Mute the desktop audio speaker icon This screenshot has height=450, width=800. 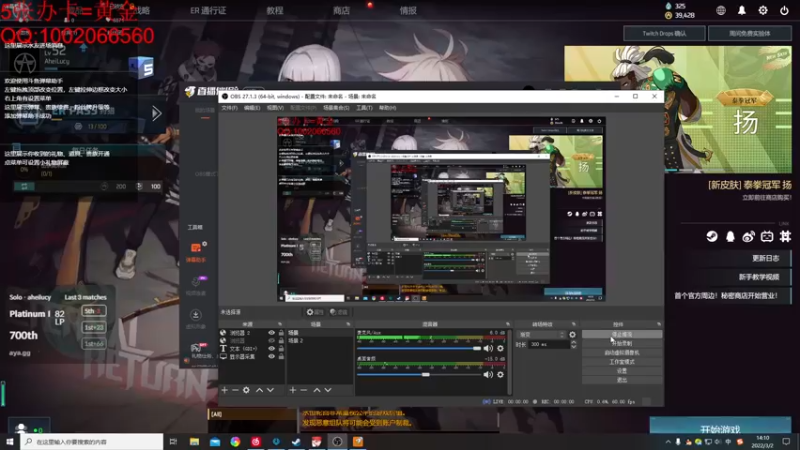point(488,374)
